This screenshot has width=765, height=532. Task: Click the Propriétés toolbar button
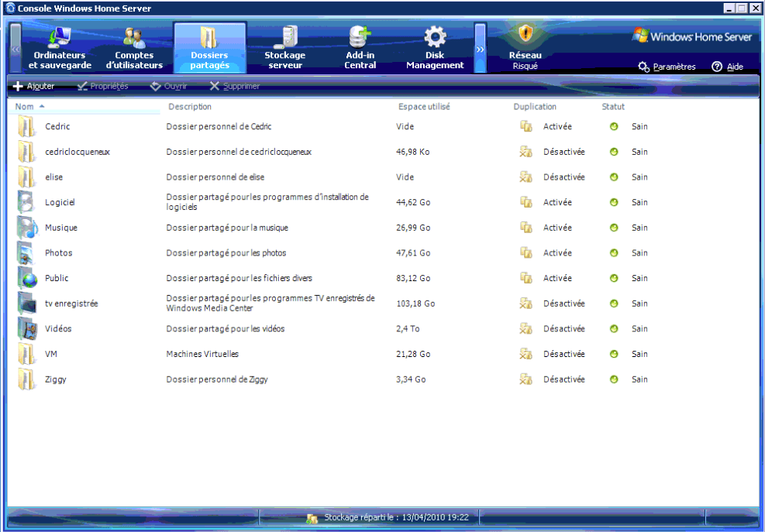click(103, 86)
